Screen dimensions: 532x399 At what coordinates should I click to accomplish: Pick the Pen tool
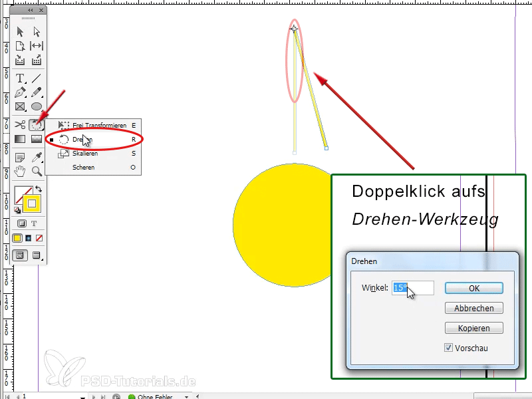20,92
